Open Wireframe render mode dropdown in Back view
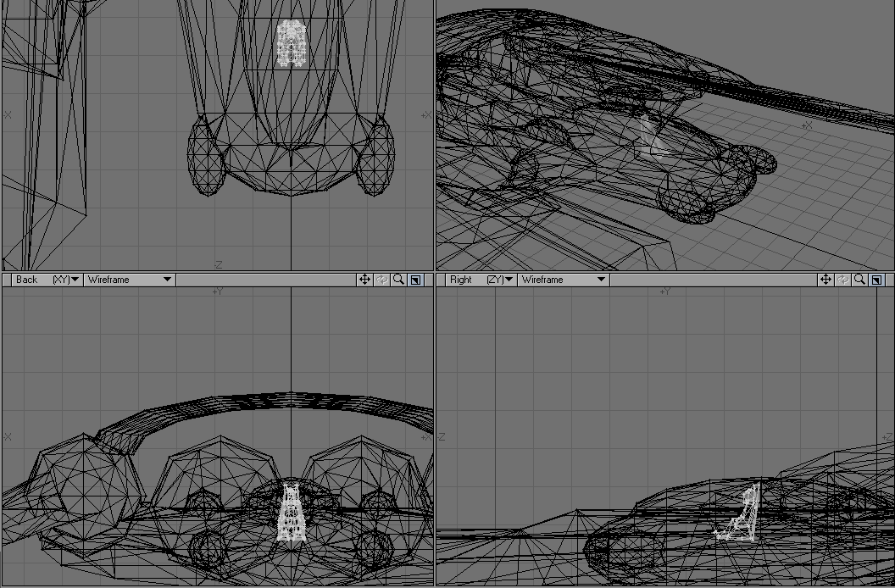Viewport: 895px width, 588px height. [130, 280]
